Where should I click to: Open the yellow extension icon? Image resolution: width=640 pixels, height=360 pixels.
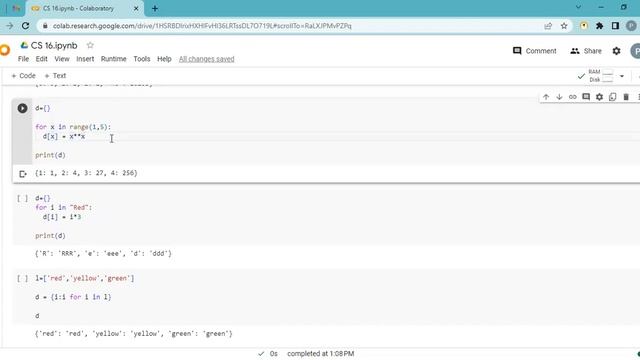[x=584, y=26]
